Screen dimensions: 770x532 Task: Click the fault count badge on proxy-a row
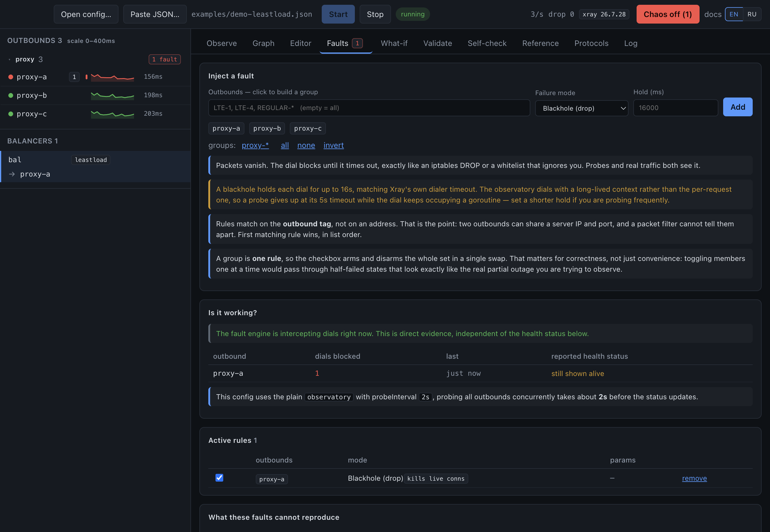click(74, 77)
